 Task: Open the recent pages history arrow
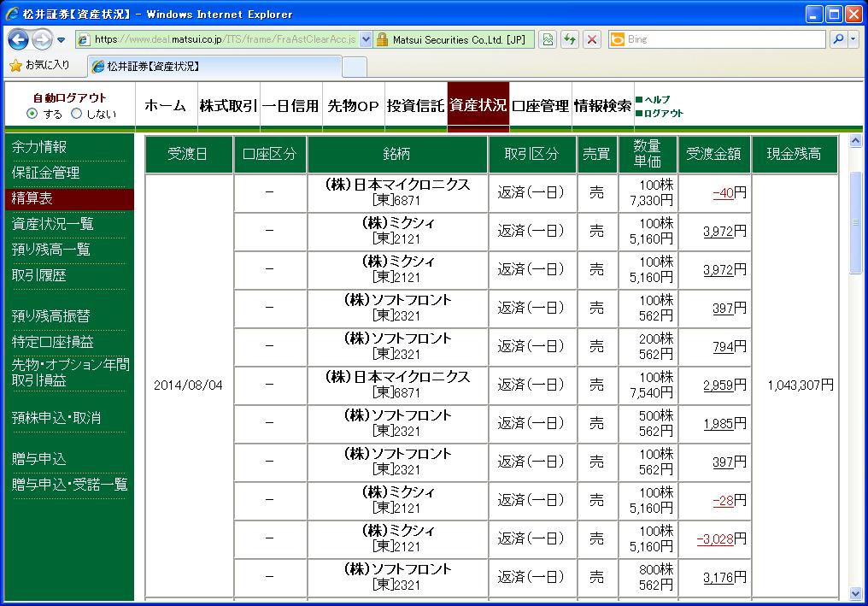(x=61, y=40)
